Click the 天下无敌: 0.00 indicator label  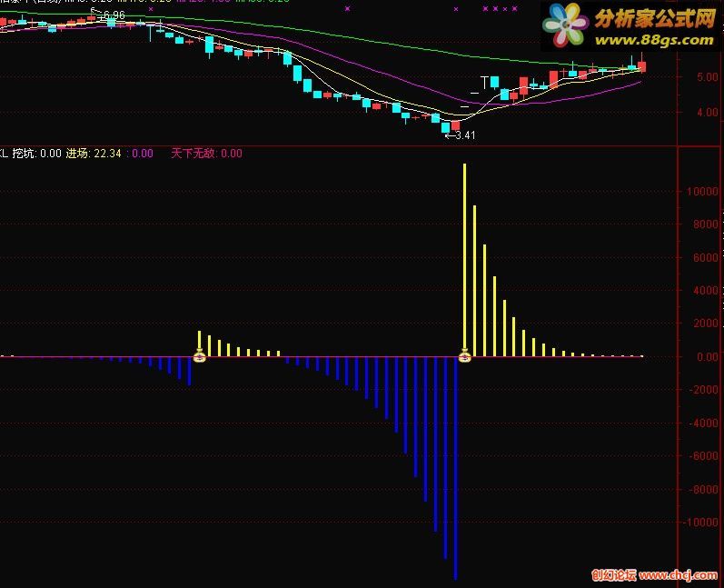point(206,154)
